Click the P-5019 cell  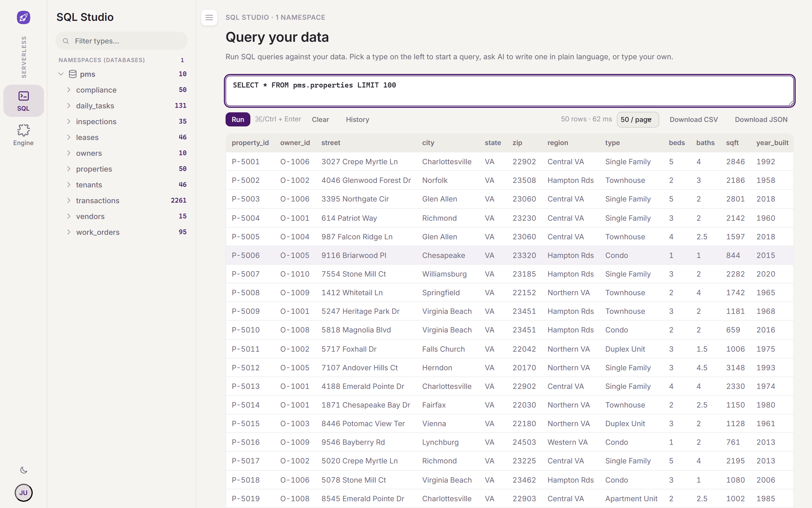pos(246,499)
